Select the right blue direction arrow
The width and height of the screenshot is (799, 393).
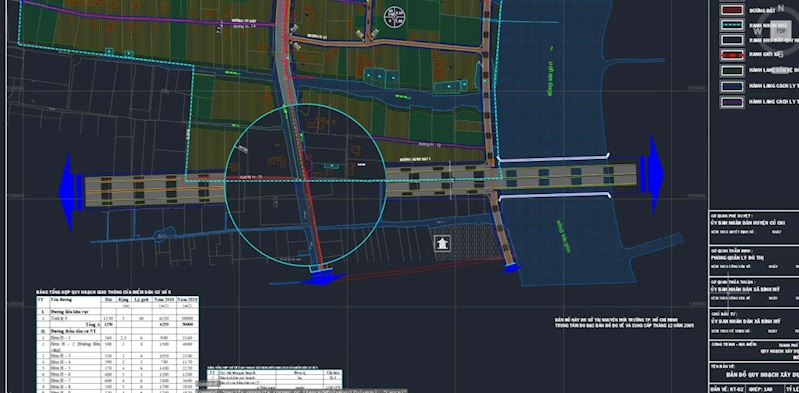(652, 173)
